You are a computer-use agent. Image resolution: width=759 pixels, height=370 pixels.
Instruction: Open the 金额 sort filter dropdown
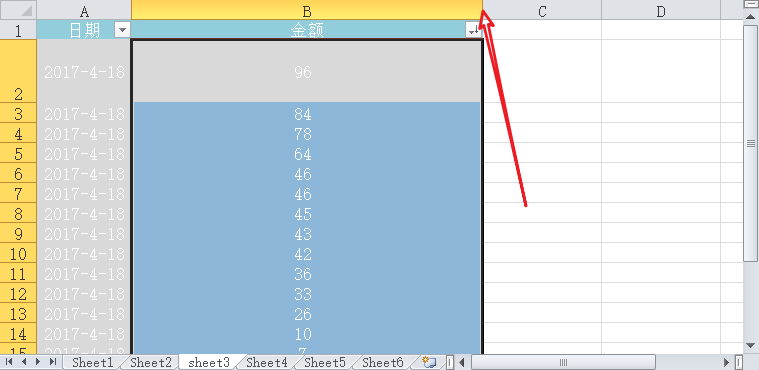[x=473, y=31]
